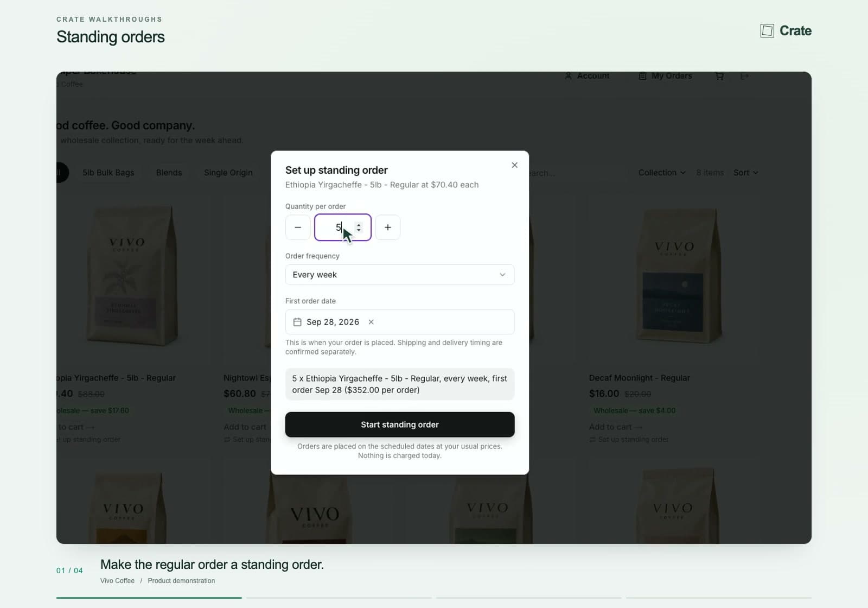Clear the Sep 28, 2026 date
868x608 pixels.
coord(371,322)
